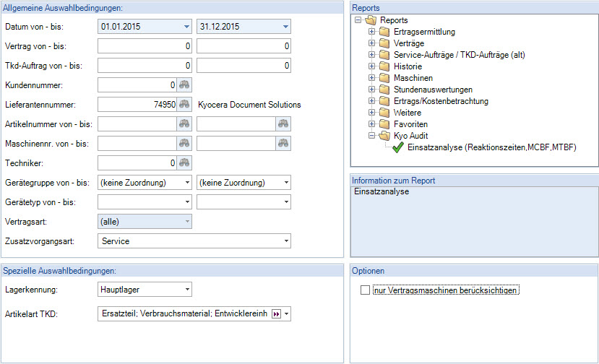Open the Datum von date picker dropdown
Image resolution: width=599 pixels, height=364 pixels.
[x=186, y=27]
